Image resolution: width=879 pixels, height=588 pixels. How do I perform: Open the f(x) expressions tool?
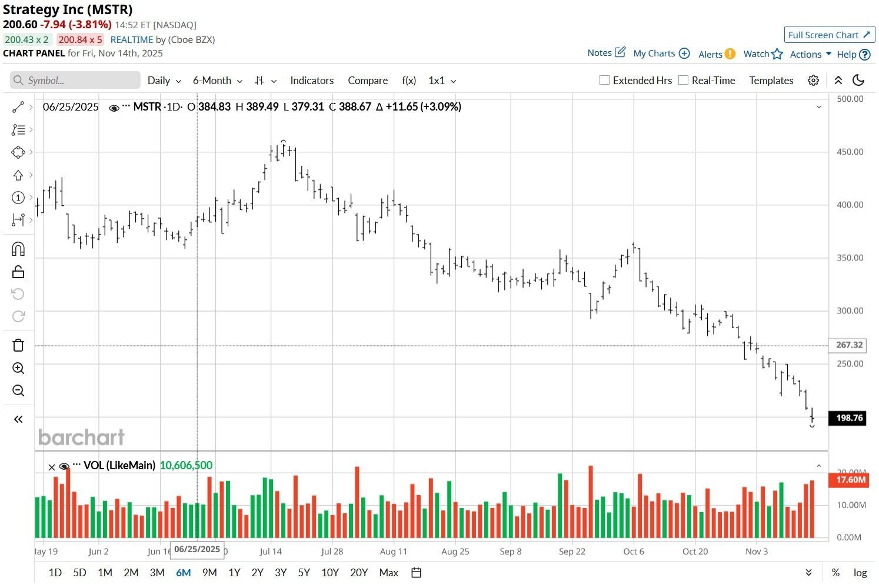pyautogui.click(x=409, y=81)
